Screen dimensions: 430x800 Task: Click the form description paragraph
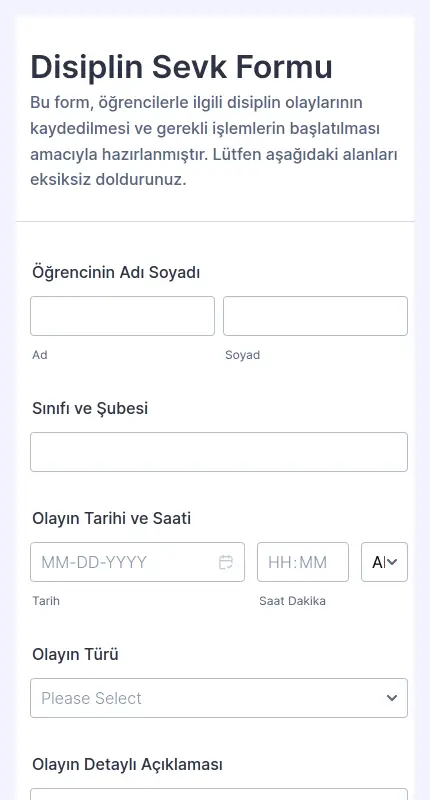(x=214, y=141)
